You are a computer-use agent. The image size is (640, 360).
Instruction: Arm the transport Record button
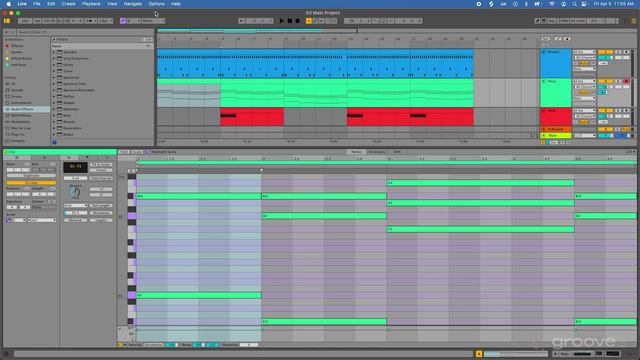tap(298, 21)
